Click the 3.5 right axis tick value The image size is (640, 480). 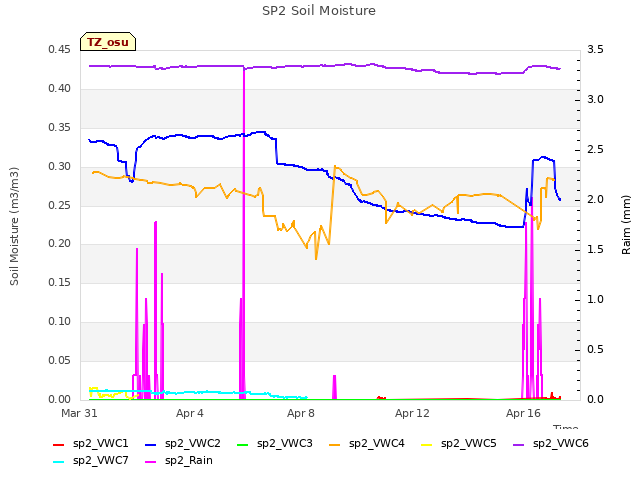(595, 49)
